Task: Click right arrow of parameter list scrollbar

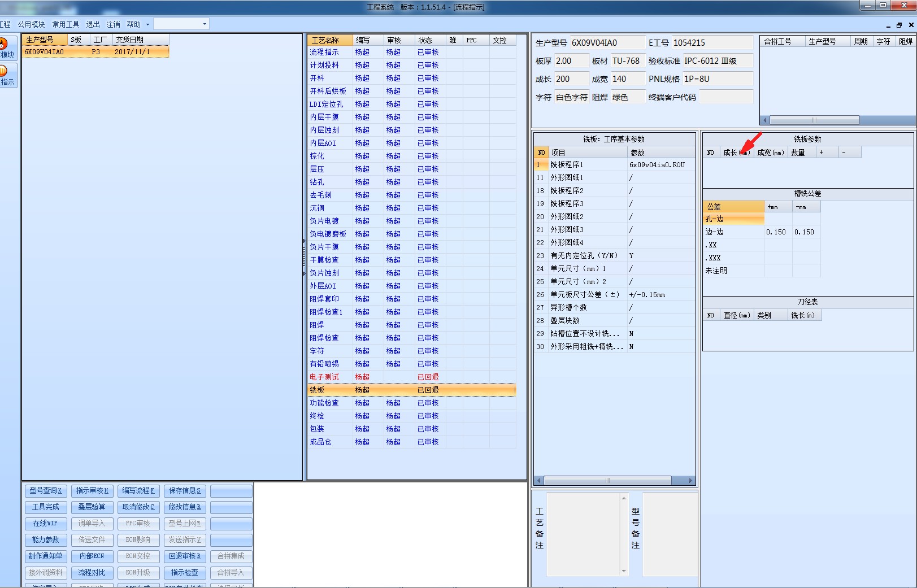Action: [x=690, y=480]
